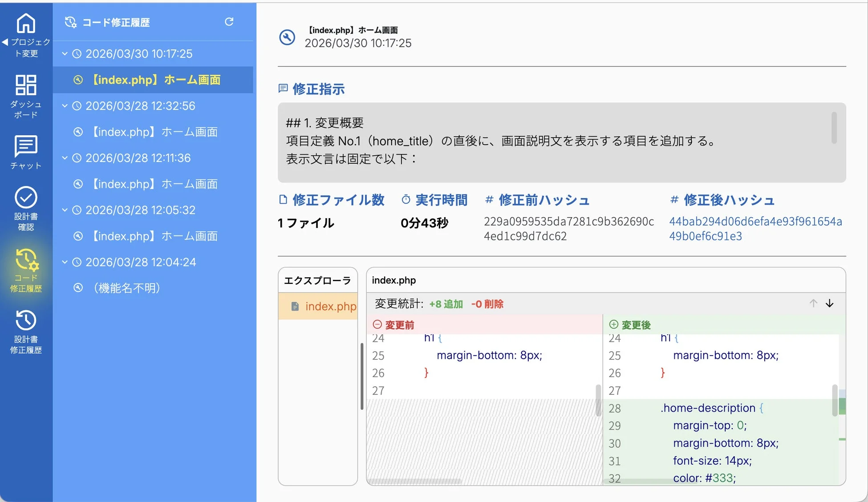868x502 pixels.
Task: Collapse the 2026/03/30 10:17:25 history entry
Action: point(64,53)
